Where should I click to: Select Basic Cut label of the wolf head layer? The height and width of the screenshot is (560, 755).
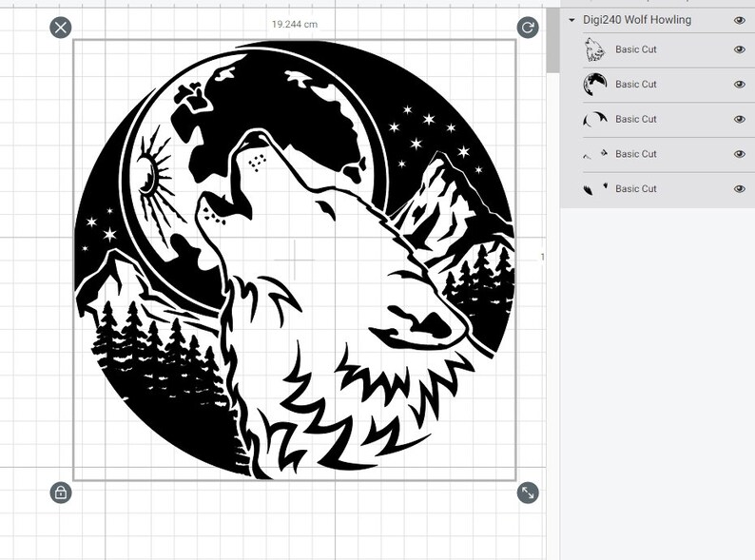click(635, 49)
